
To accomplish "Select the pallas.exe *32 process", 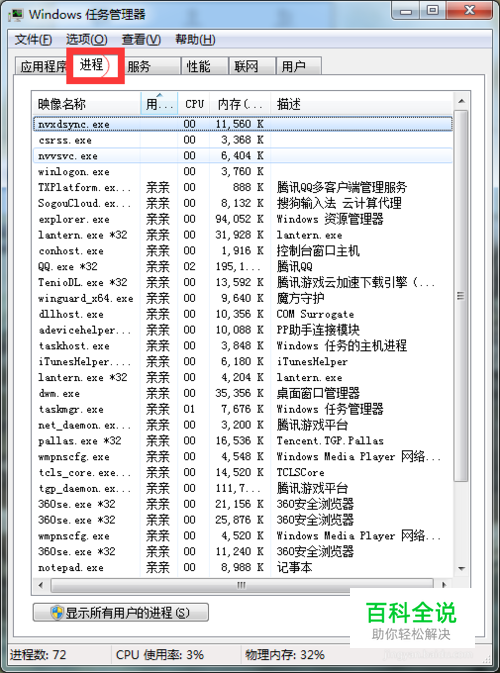I will [242, 441].
